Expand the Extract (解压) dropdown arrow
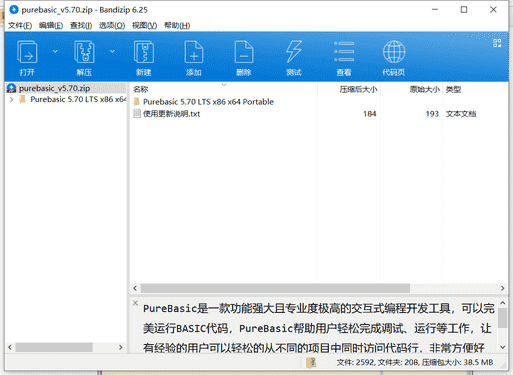The width and height of the screenshot is (513, 375). pos(112,51)
